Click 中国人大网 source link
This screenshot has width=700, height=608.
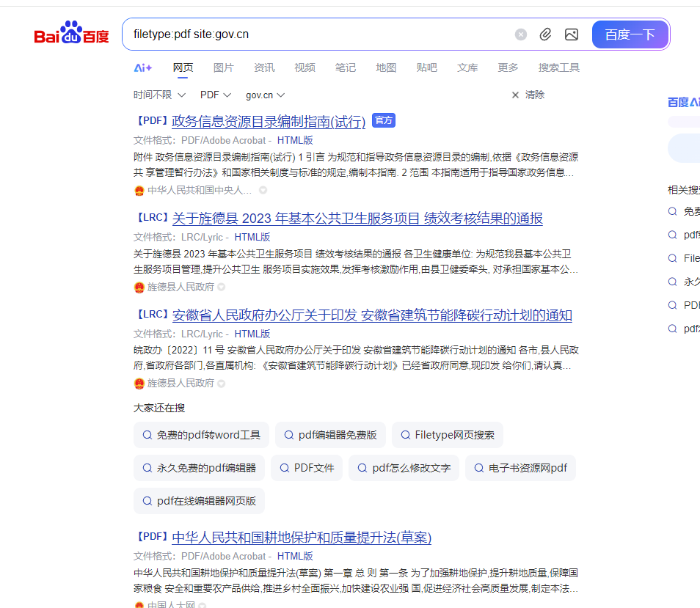[x=171, y=604]
